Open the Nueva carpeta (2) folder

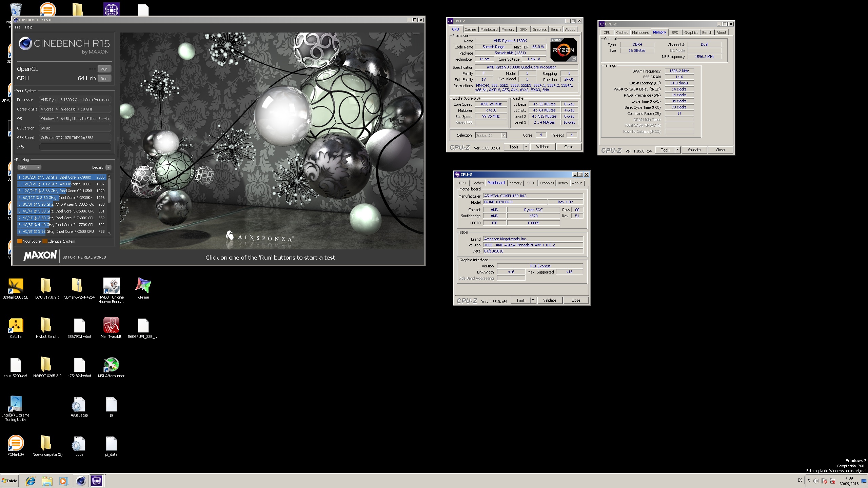[x=47, y=446]
